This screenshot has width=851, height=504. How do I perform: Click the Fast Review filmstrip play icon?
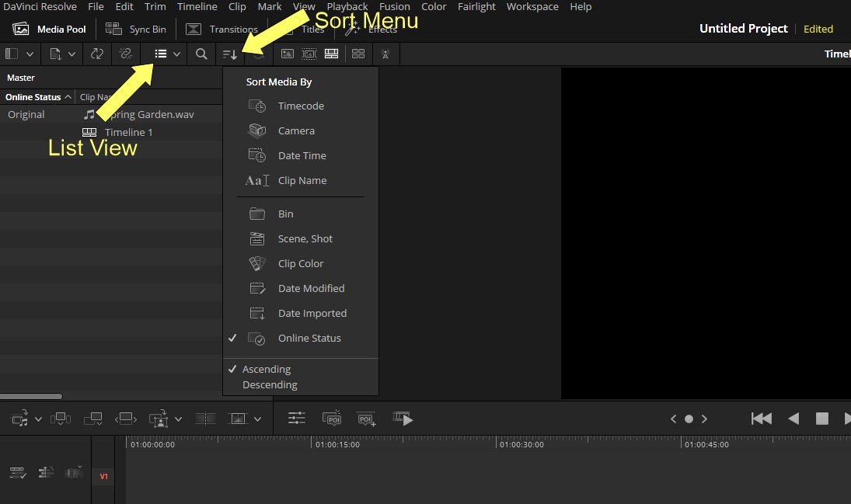pos(403,419)
